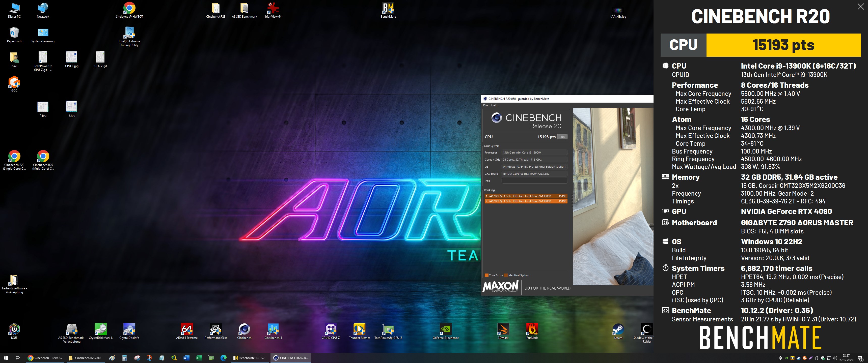Launch the GCC desktop shortcut
The height and width of the screenshot is (363, 868).
pos(14,84)
